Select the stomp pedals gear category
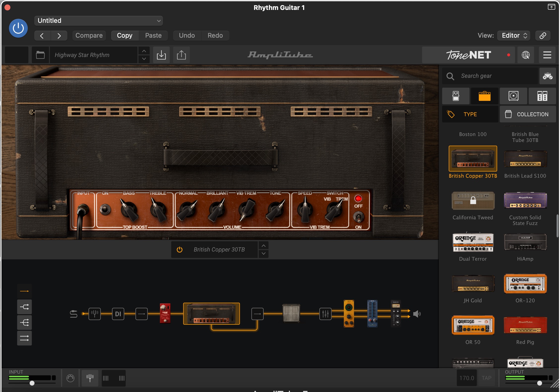 [x=456, y=96]
